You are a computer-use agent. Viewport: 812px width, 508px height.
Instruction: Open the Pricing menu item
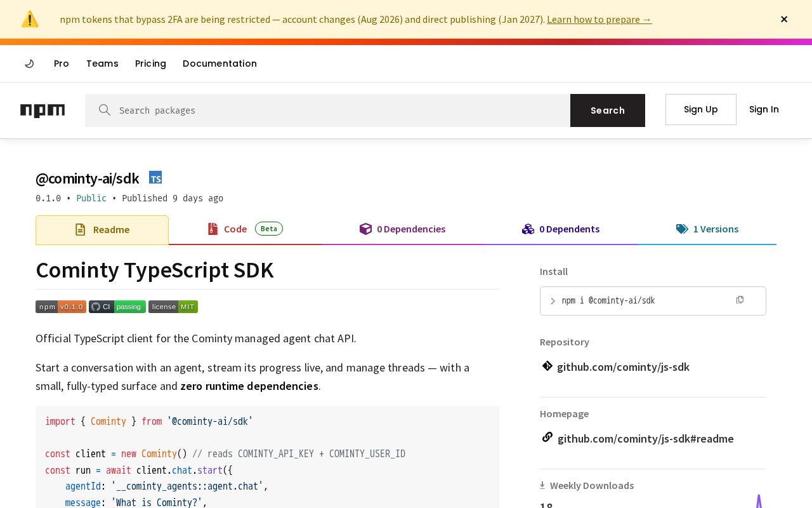coord(150,63)
